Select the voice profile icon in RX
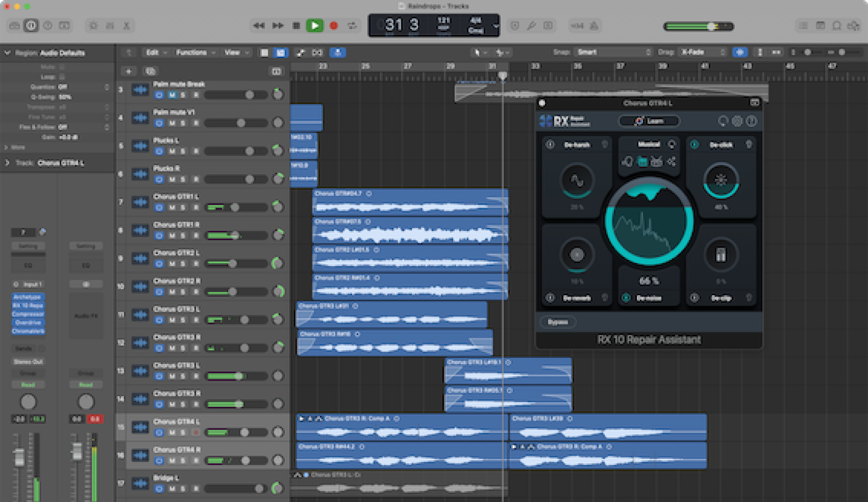868x502 pixels. pyautogui.click(x=628, y=162)
